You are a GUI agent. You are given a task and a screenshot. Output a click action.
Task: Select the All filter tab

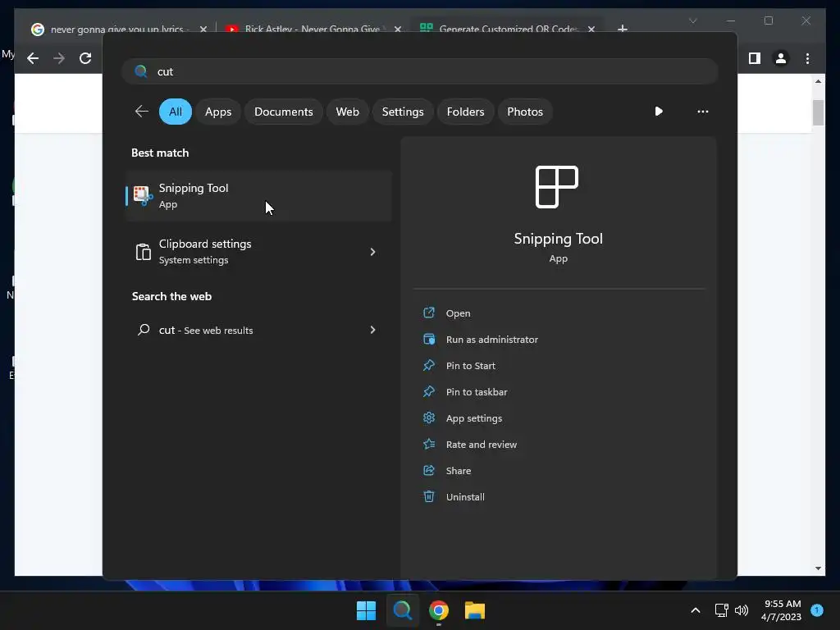[176, 112]
